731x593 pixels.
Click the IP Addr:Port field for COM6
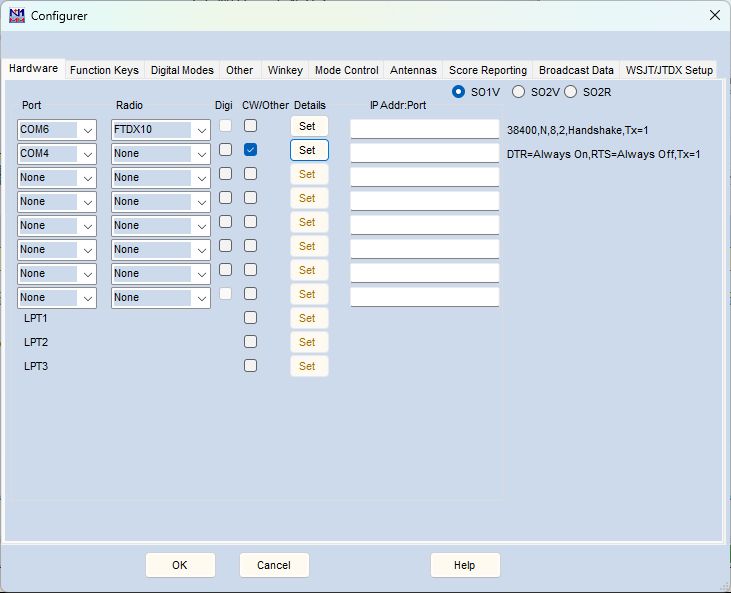pos(424,129)
